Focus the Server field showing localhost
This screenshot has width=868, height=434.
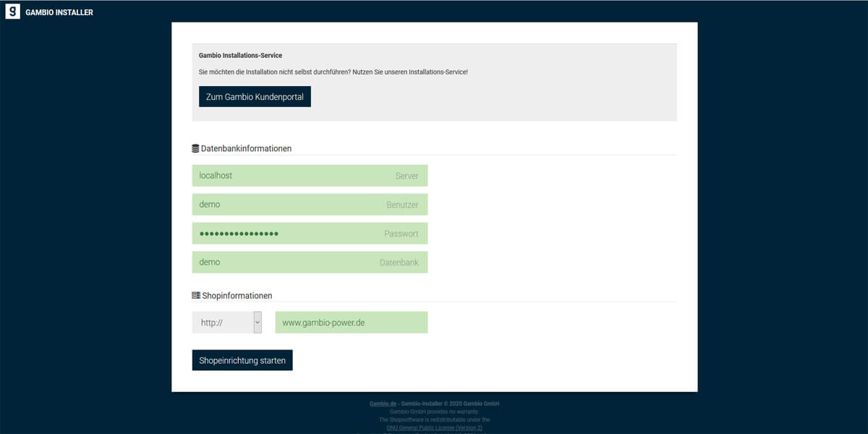pyautogui.click(x=310, y=176)
